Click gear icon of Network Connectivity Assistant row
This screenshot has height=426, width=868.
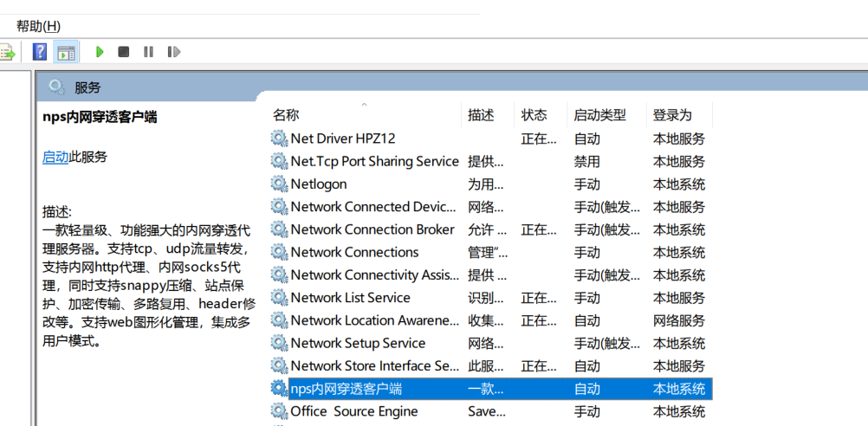[x=279, y=274]
